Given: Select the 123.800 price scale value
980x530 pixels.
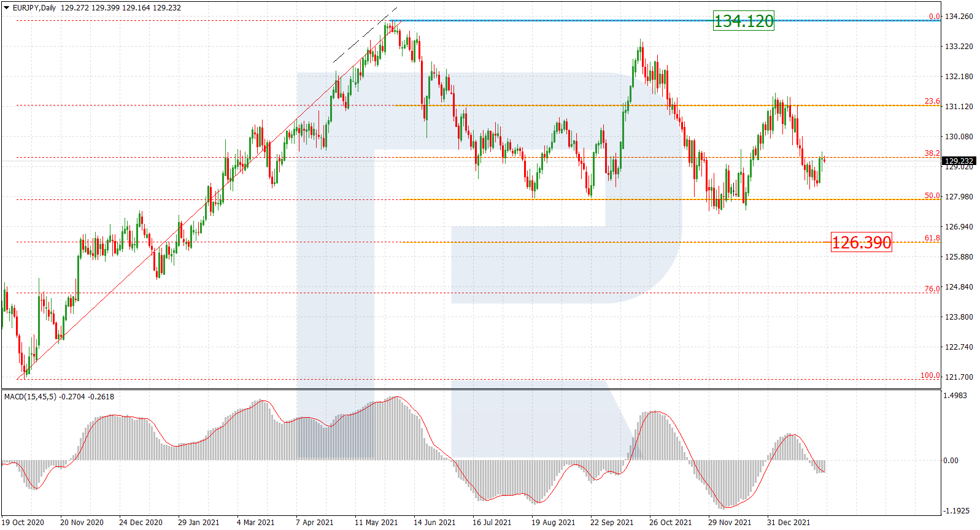Looking at the screenshot, I should [959, 317].
